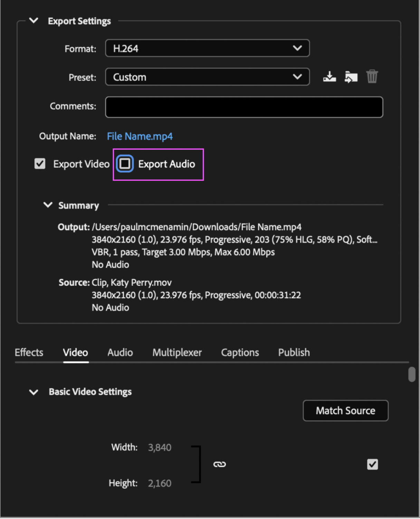Screen dimensions: 420x519
Task: Uncheck the constrain box beside dimensions
Action: click(x=372, y=464)
